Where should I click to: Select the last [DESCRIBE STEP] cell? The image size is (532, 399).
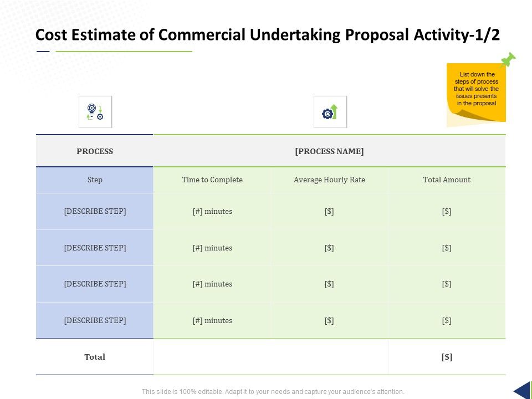coord(95,321)
